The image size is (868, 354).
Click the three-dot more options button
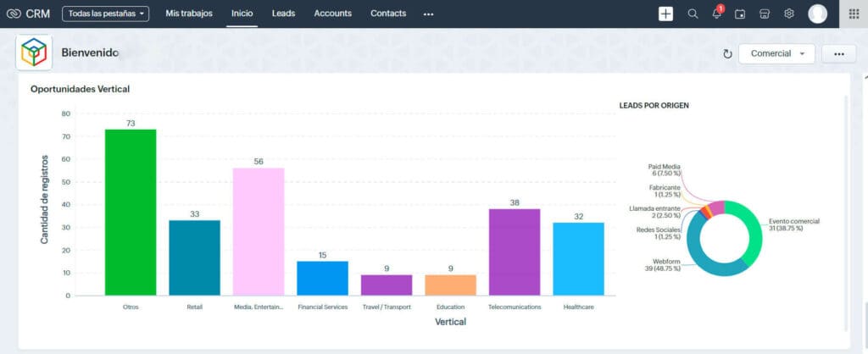coord(838,53)
